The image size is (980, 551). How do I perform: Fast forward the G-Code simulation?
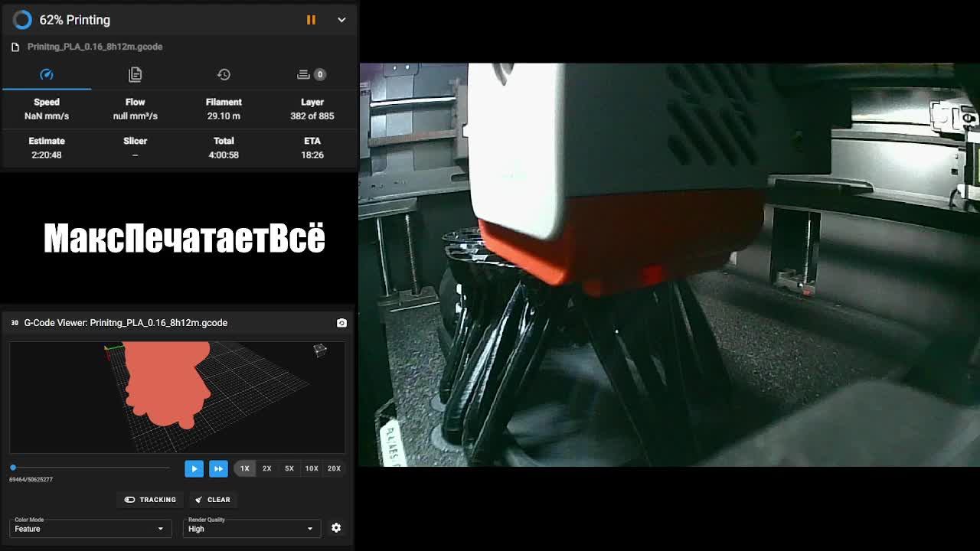tap(218, 468)
